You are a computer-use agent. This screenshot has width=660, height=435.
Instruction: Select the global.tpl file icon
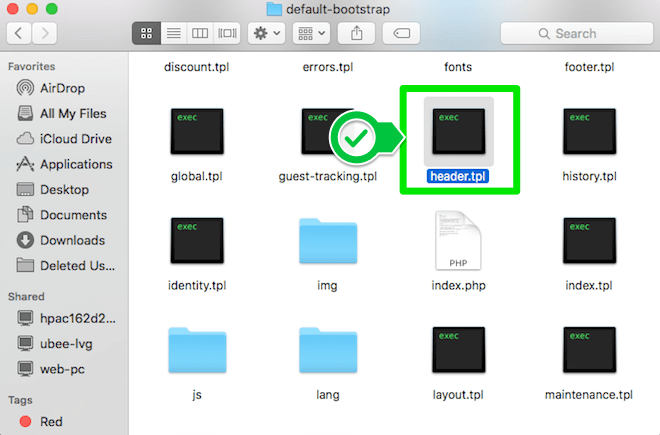point(197,131)
